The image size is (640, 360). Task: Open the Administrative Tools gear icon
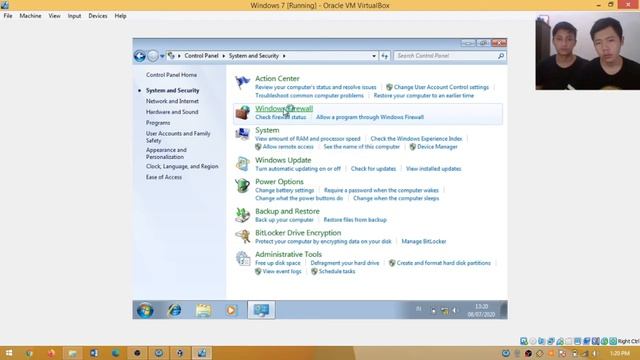point(242,258)
